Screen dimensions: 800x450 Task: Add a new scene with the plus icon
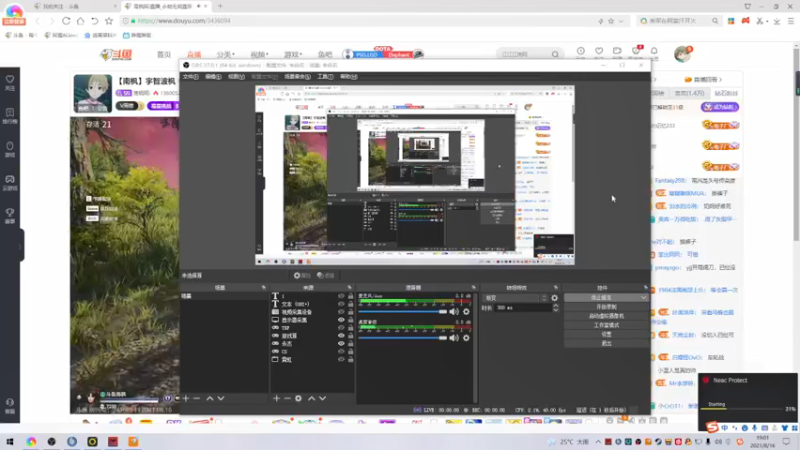[186, 398]
